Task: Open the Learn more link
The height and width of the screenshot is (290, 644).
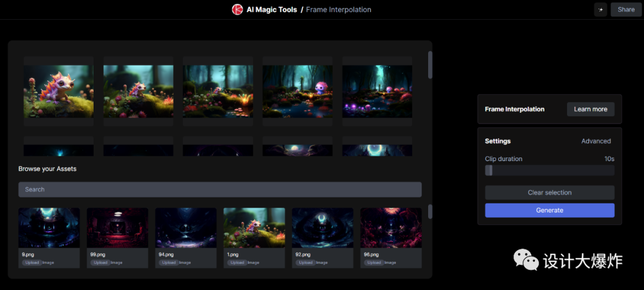Action: (590, 109)
